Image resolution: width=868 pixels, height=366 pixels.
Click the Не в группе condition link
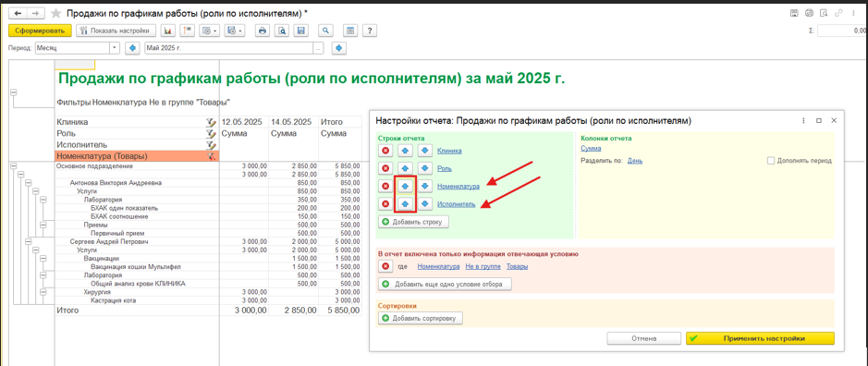pos(483,267)
